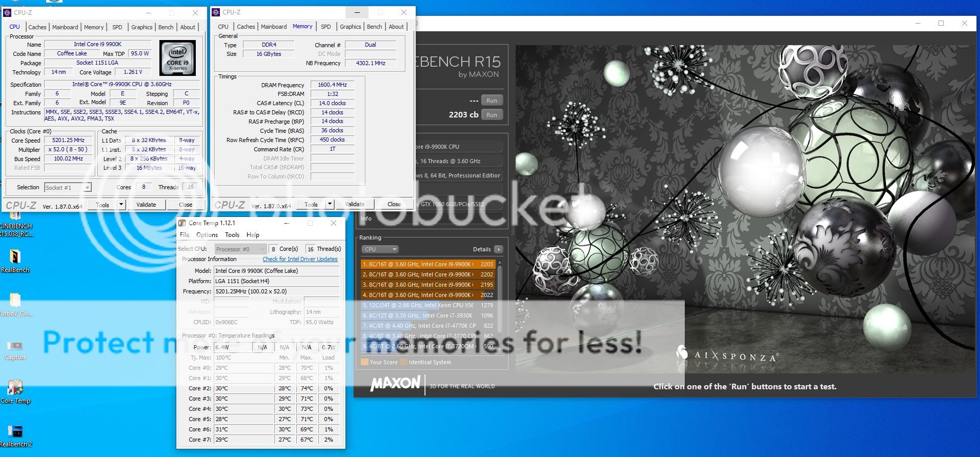
Task: Click the left CPU-Z window title icon
Action: click(x=7, y=12)
